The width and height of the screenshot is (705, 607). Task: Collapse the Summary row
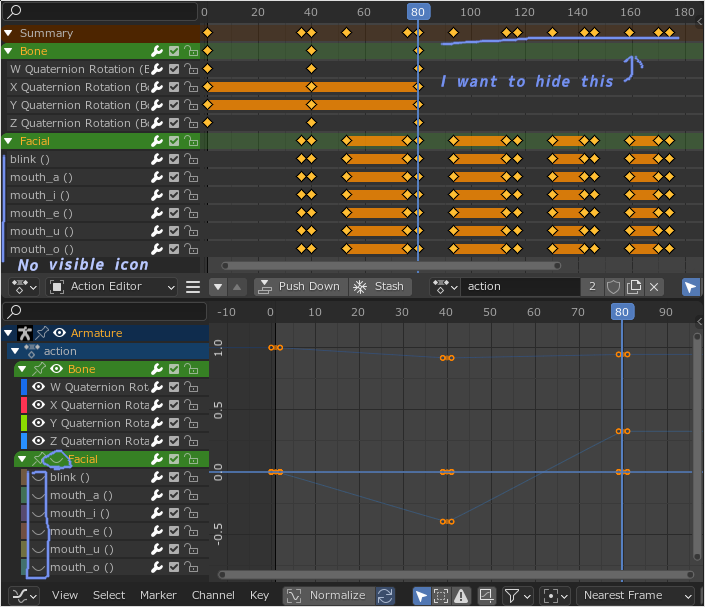coord(8,33)
